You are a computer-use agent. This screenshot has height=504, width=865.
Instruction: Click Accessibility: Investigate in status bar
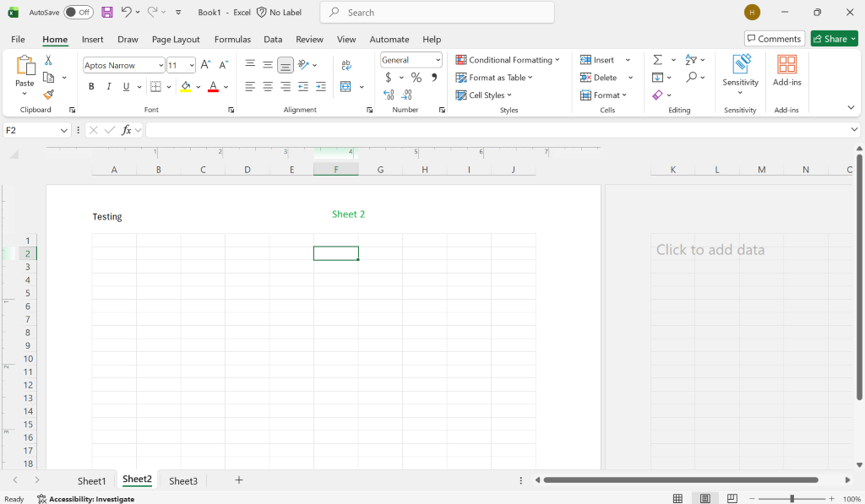click(86, 498)
